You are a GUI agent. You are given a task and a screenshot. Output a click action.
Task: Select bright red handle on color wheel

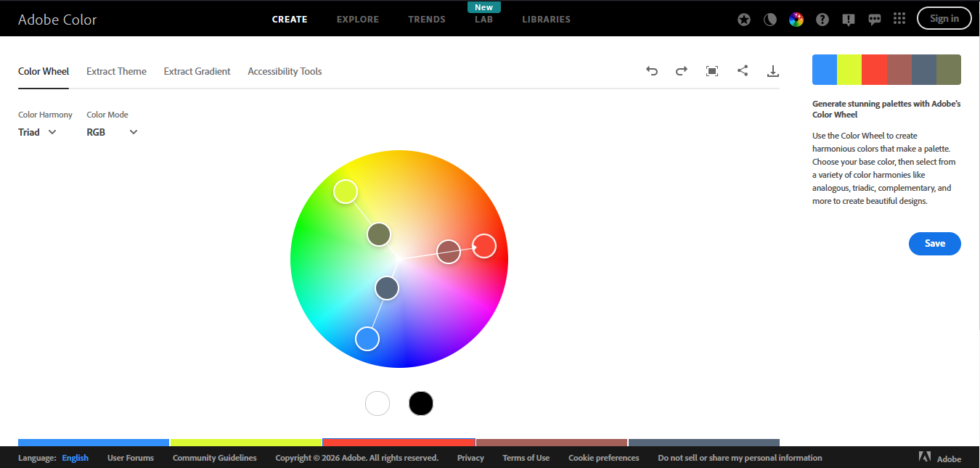(x=484, y=246)
